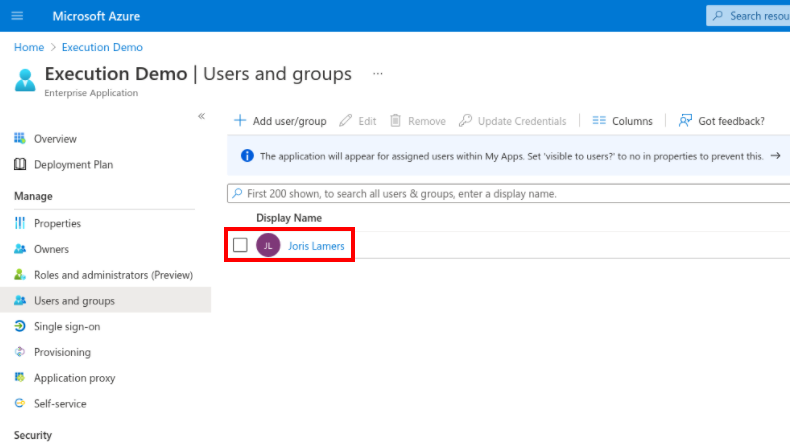Click the Provisioning icon
Image resolution: width=790 pixels, height=445 pixels.
point(20,352)
